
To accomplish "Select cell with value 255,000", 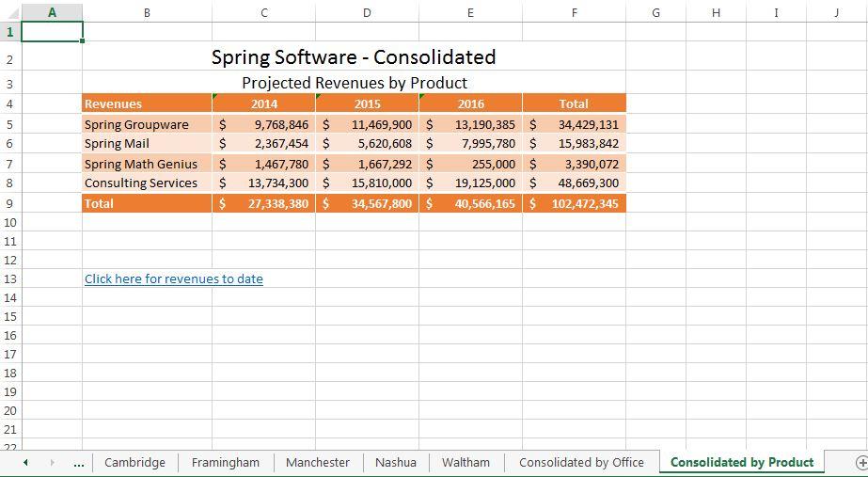I will (470, 164).
